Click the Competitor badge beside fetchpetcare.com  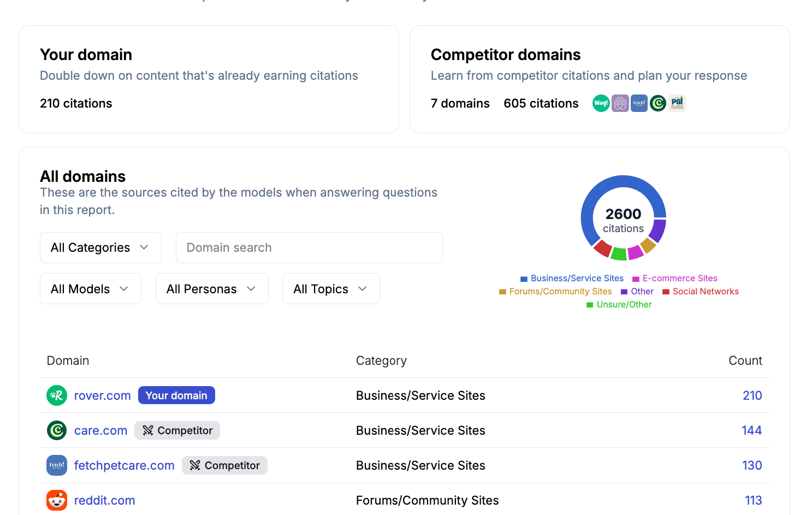224,465
